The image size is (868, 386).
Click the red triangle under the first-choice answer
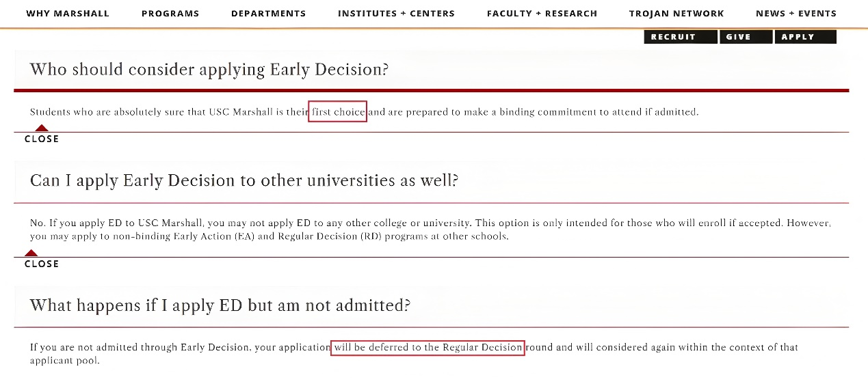(42, 128)
